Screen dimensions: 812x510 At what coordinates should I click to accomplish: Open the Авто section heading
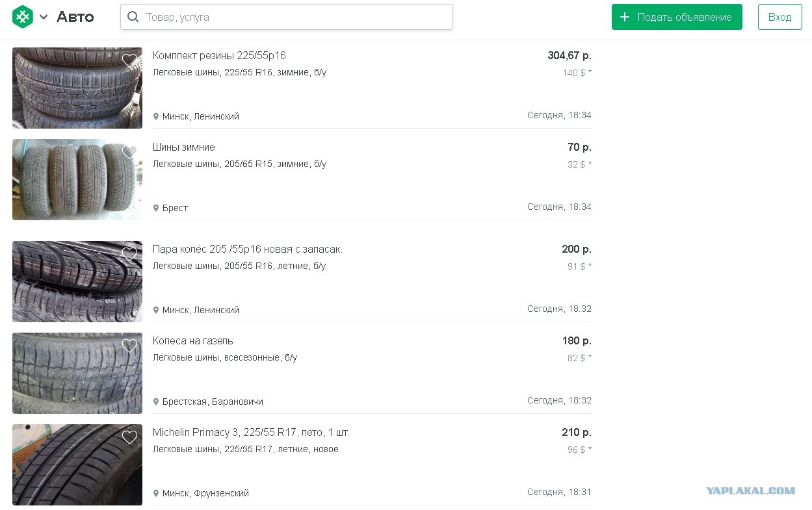(x=75, y=17)
